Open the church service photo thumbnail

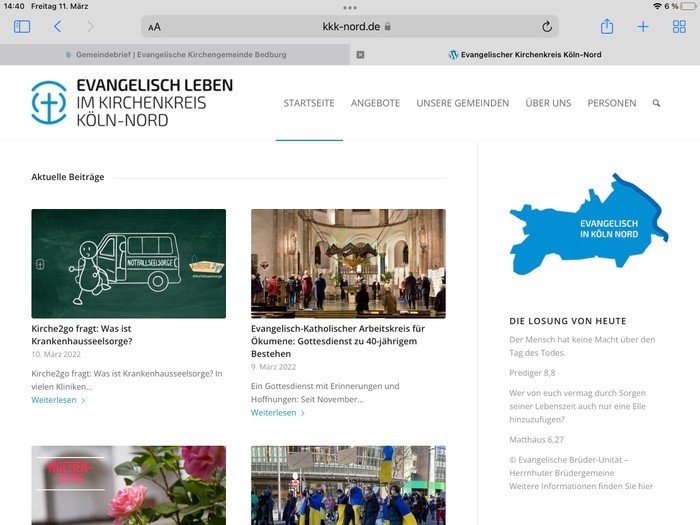click(x=348, y=263)
